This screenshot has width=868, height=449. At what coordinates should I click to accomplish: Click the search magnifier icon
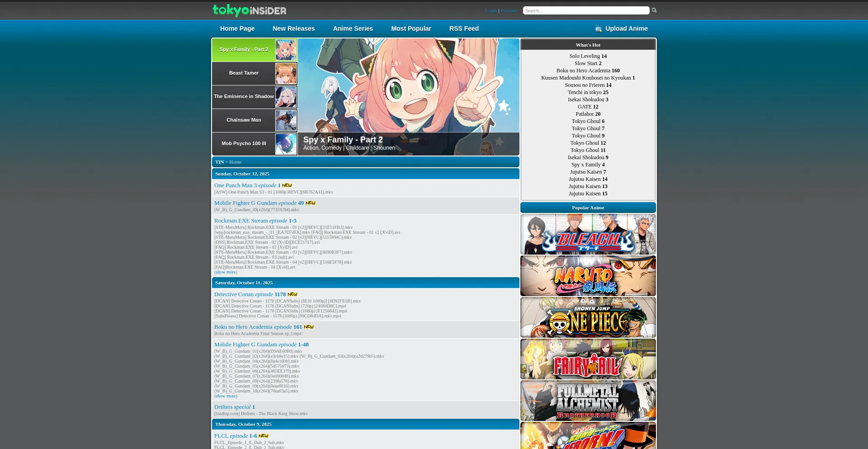[654, 10]
